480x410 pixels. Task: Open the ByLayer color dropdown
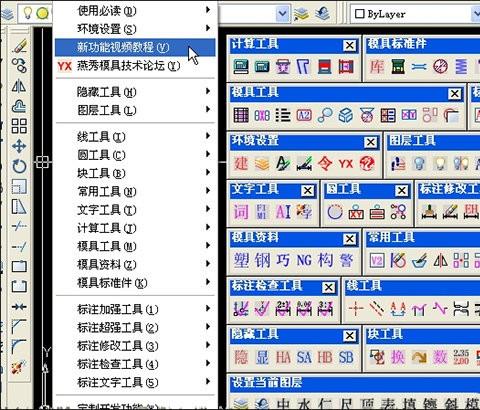pyautogui.click(x=476, y=14)
